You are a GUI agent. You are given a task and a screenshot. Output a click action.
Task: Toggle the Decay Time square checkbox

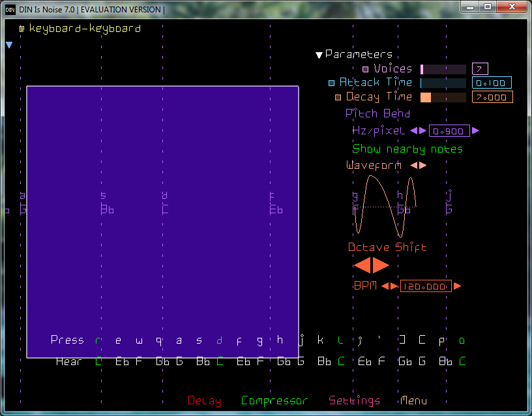tap(338, 97)
